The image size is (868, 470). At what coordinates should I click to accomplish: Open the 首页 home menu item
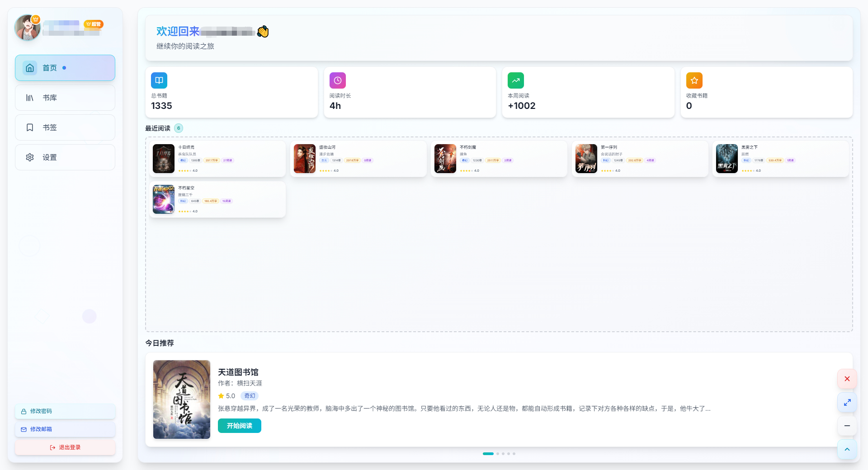(x=65, y=68)
